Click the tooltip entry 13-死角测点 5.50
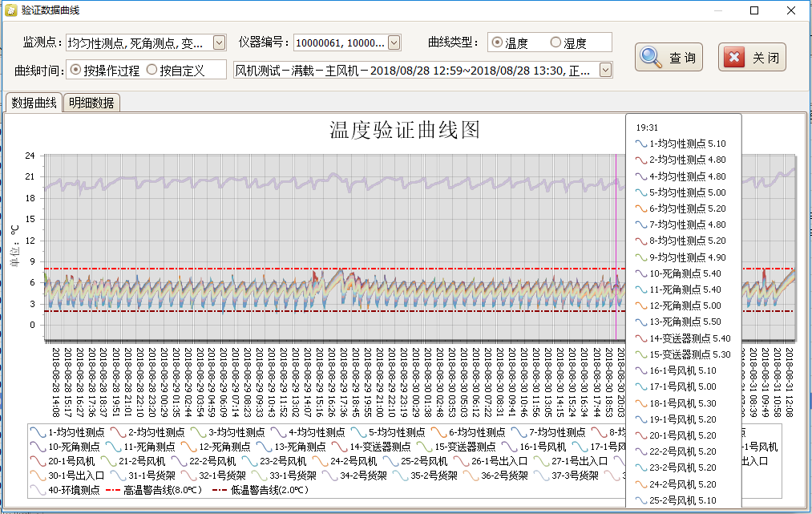Viewport: 812px width, 514px height. 678,322
